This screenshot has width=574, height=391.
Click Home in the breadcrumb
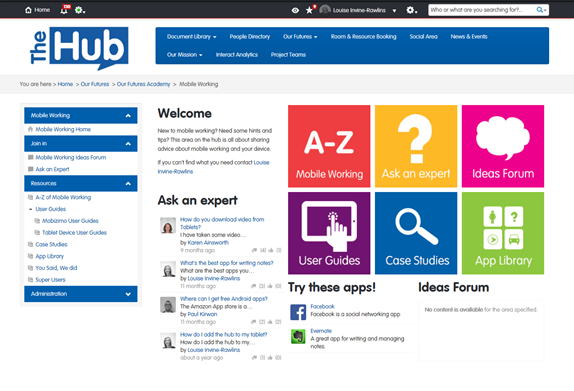pyautogui.click(x=65, y=84)
